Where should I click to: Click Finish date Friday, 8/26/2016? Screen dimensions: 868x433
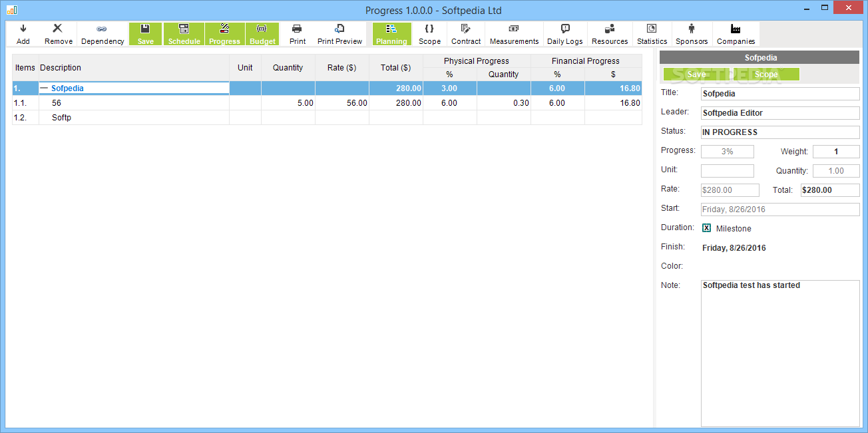pyautogui.click(x=734, y=248)
